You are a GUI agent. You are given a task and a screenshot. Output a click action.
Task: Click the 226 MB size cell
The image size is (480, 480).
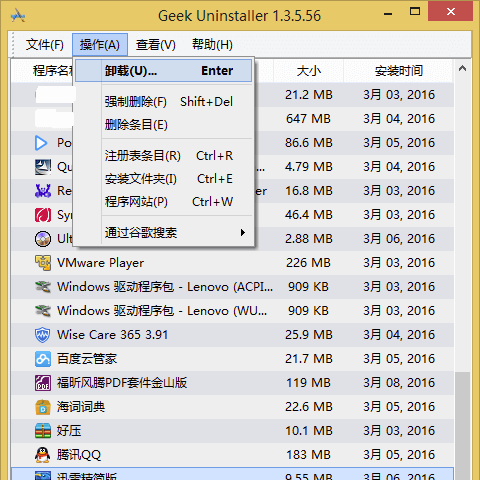tap(308, 263)
